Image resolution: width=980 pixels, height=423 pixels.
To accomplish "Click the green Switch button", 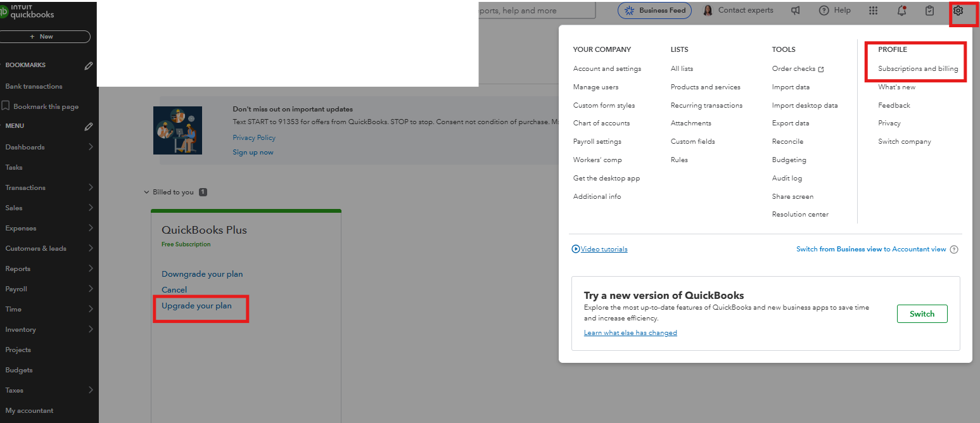I will [x=922, y=314].
